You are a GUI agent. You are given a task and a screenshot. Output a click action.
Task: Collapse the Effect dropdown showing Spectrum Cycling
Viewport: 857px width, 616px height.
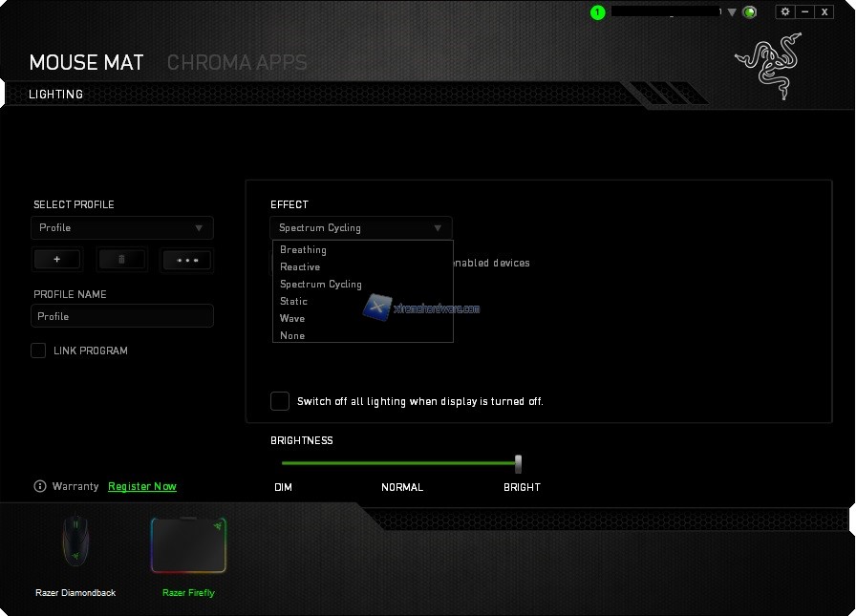(360, 227)
